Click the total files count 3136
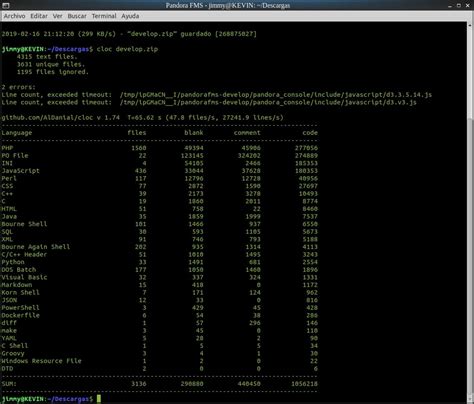This screenshot has height=404, width=474. tap(139, 384)
